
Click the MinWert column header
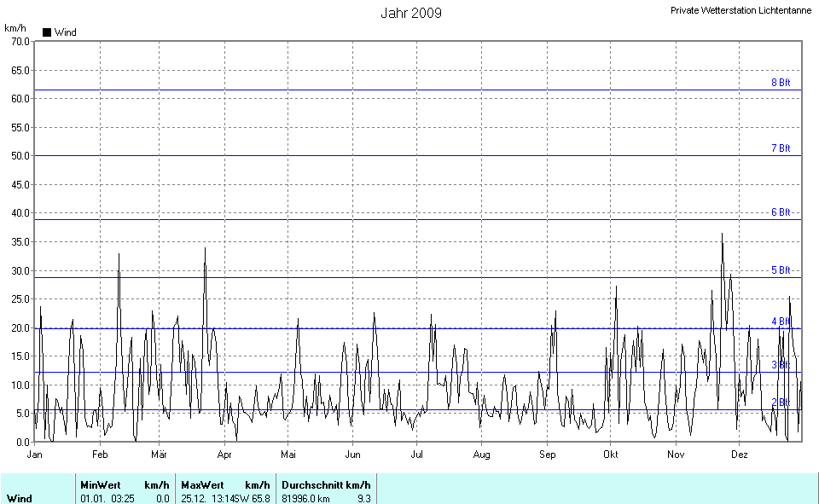[x=101, y=484]
